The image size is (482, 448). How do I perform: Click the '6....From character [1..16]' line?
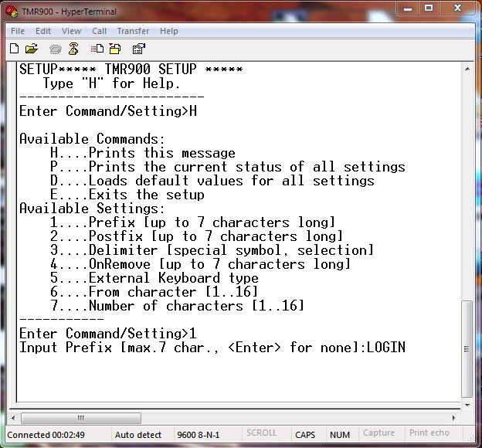154,292
